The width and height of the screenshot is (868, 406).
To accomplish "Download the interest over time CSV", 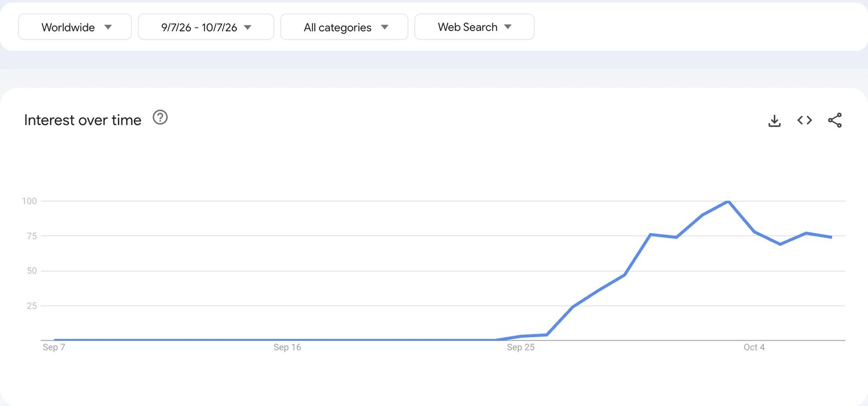I will click(x=774, y=120).
